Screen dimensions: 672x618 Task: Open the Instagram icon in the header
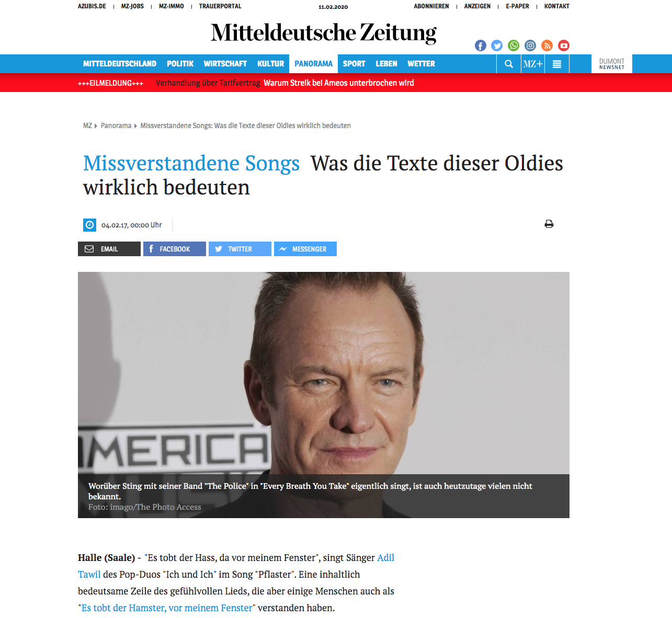tap(530, 45)
